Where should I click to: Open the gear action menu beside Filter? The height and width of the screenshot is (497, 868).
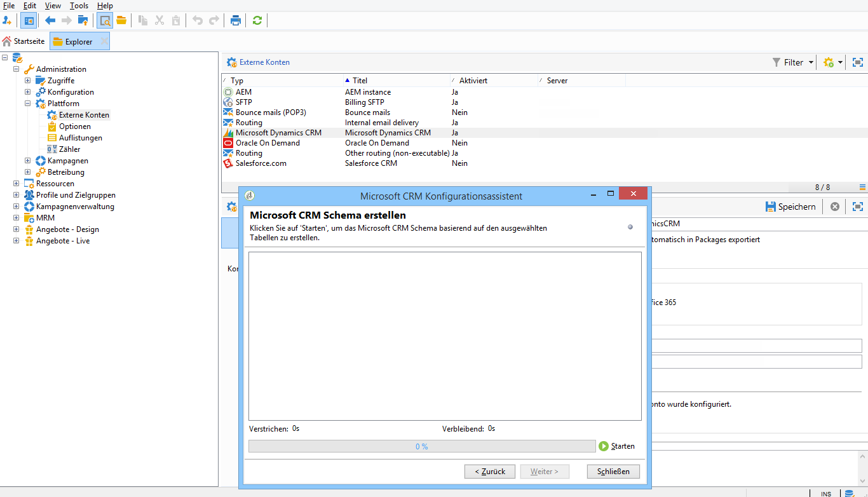click(832, 62)
